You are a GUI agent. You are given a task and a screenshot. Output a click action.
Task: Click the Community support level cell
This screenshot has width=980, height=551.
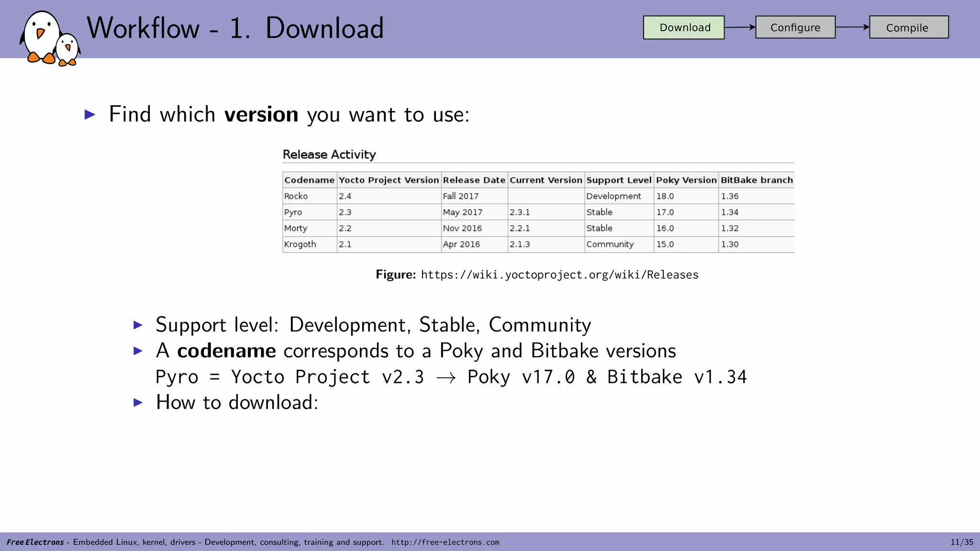(x=619, y=244)
